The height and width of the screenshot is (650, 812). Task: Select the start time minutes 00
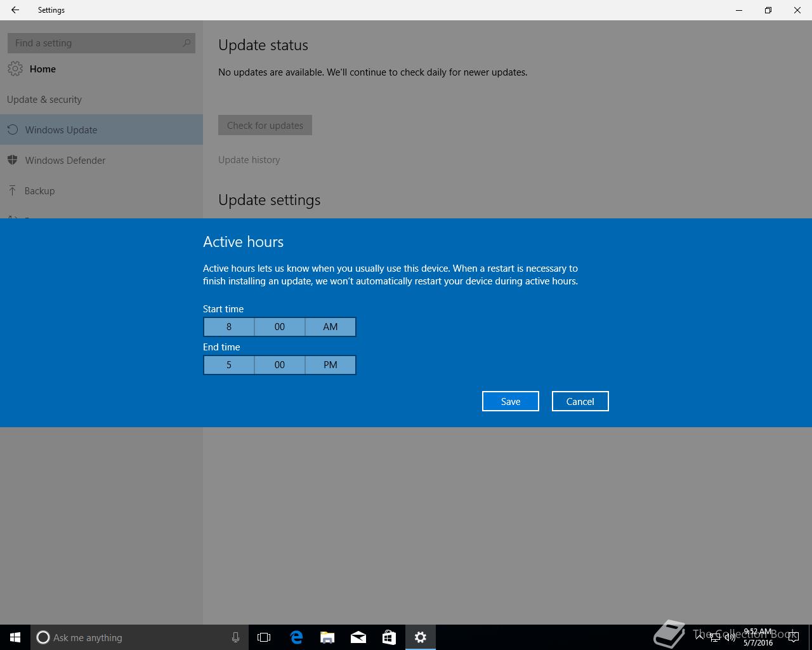pos(280,327)
